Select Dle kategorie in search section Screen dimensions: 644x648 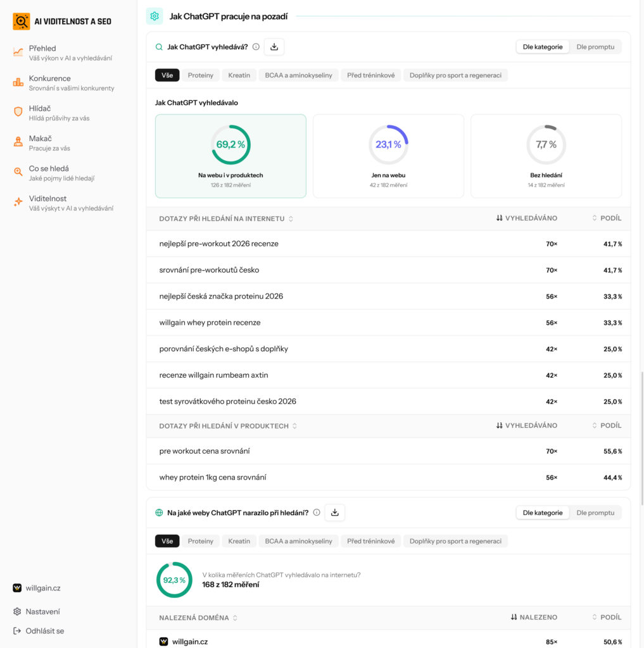point(543,47)
